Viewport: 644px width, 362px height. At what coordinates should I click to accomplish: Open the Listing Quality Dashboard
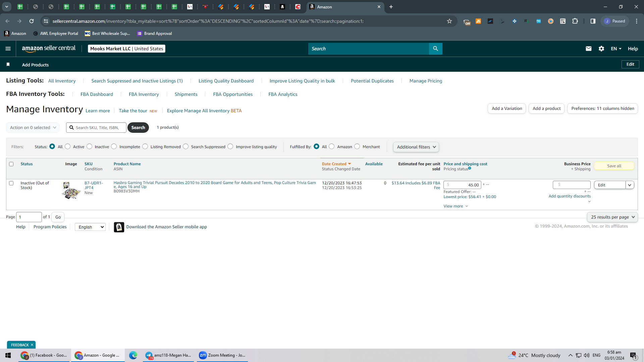tap(226, 81)
